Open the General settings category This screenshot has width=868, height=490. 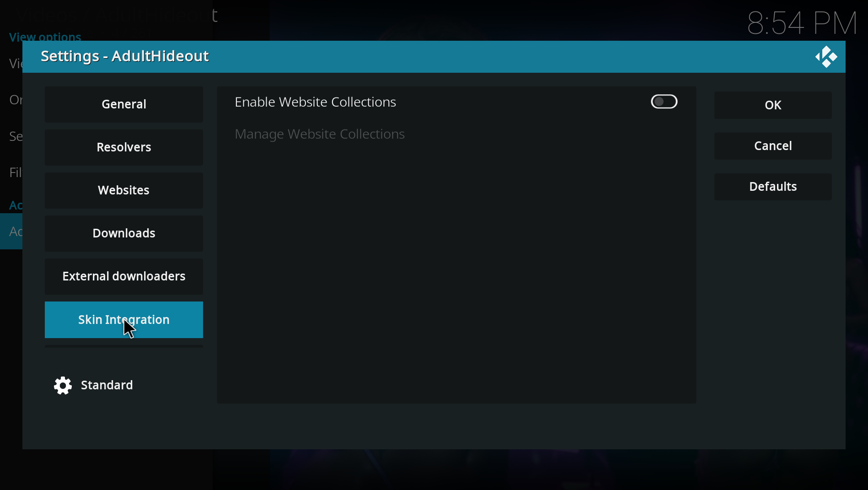[x=124, y=104]
